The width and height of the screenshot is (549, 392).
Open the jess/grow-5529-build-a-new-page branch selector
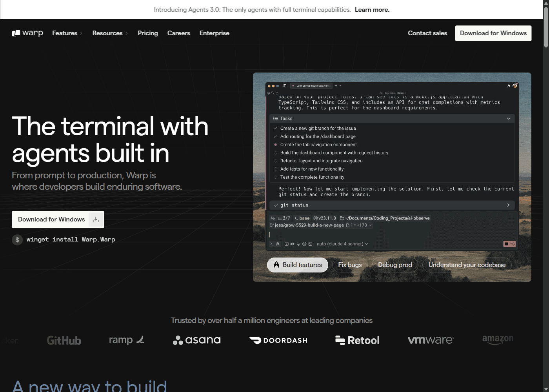(x=307, y=225)
